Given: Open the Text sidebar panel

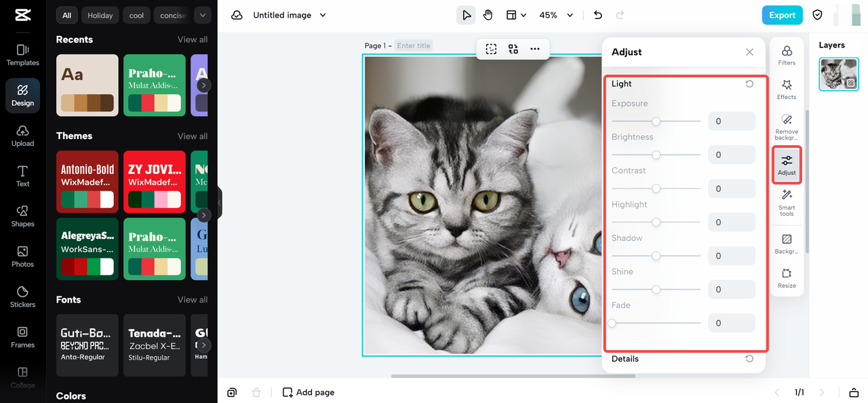Looking at the screenshot, I should point(22,176).
